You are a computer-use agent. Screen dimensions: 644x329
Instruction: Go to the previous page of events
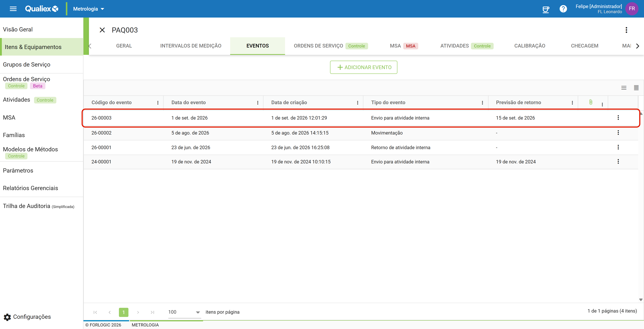pos(110,312)
